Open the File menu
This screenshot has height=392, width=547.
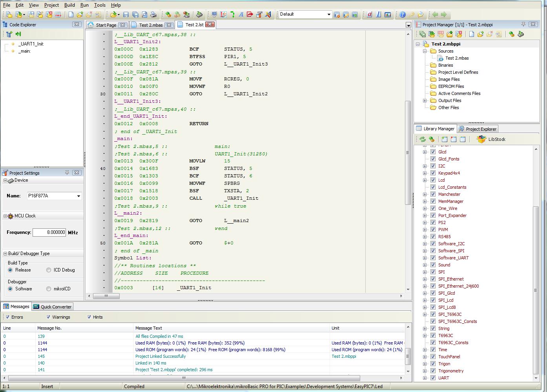7,5
